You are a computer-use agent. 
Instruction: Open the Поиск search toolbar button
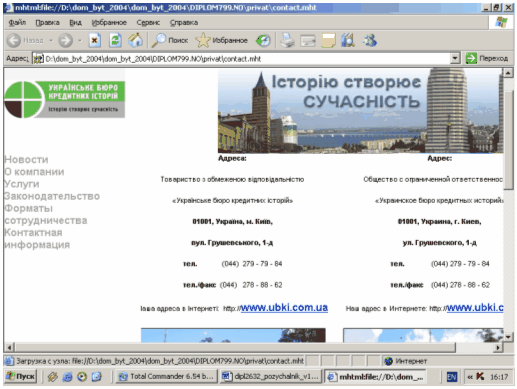(x=170, y=40)
